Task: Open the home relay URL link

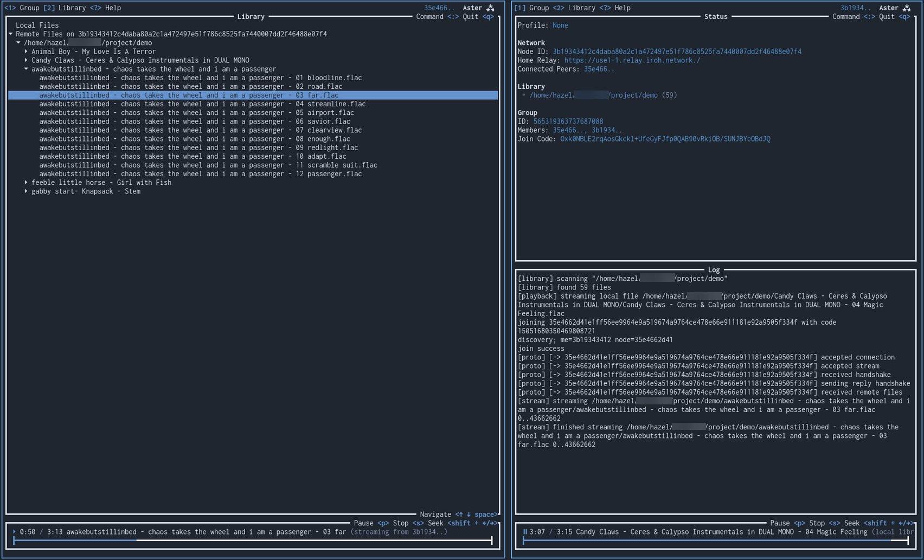Action: [632, 60]
